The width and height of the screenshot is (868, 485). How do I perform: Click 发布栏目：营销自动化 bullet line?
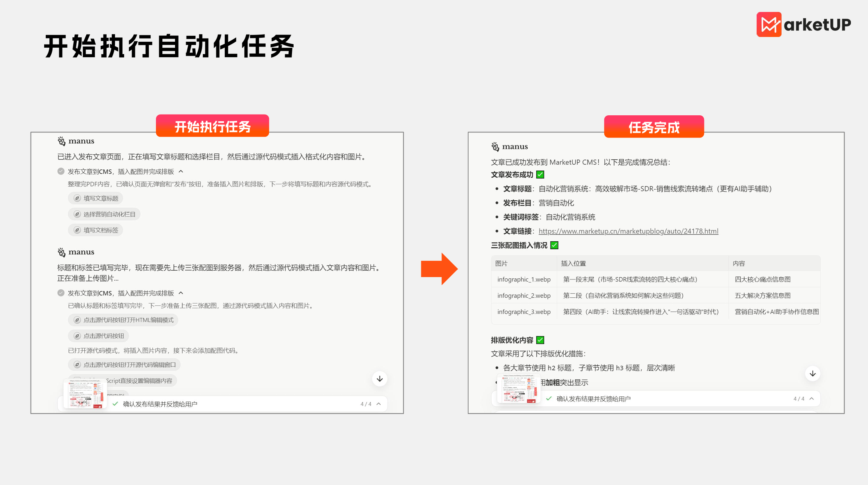tap(538, 203)
